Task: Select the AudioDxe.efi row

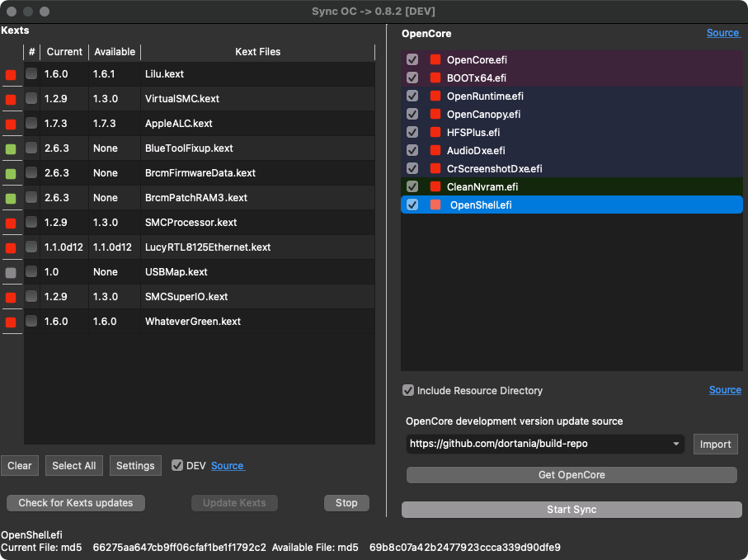Action: [572, 150]
